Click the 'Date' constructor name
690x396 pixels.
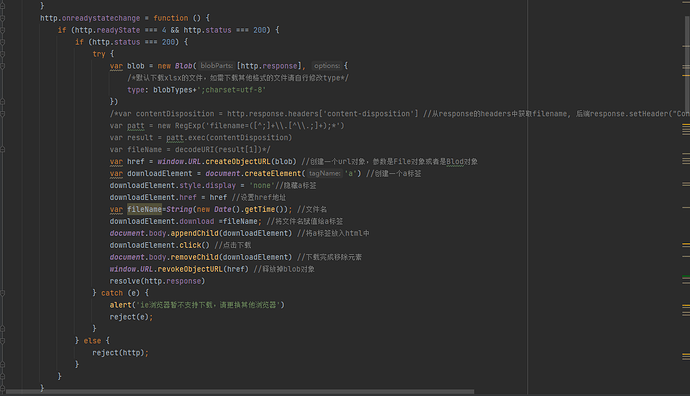(x=223, y=209)
